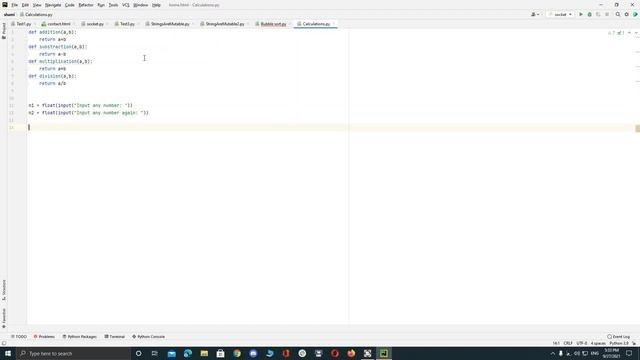Viewport: 640px width, 360px height.
Task: Run the current configuration with the play icon
Action: (x=581, y=14)
